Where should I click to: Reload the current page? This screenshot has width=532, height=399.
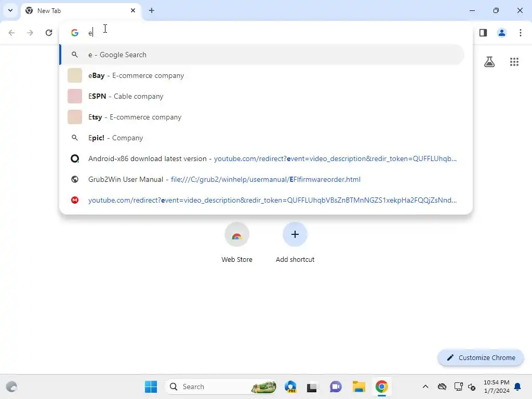click(49, 33)
